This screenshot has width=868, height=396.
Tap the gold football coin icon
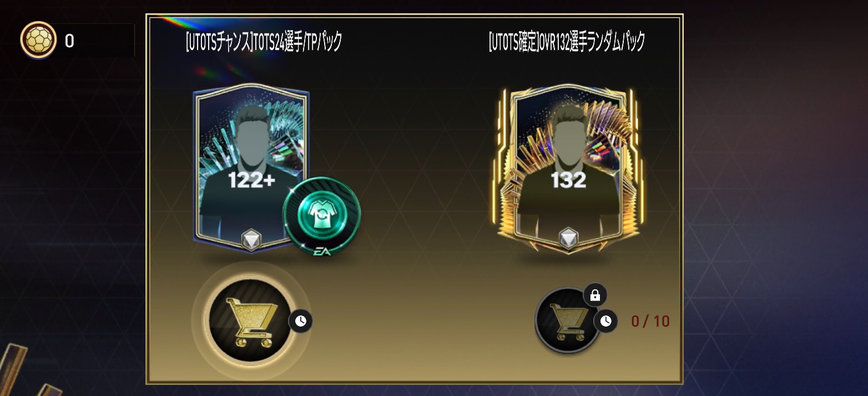click(x=38, y=41)
